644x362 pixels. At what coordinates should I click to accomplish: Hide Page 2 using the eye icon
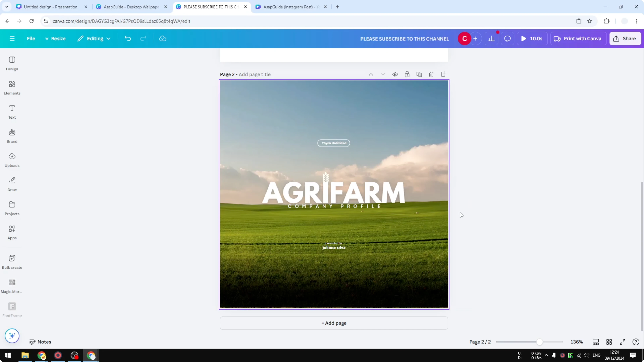[395, 74]
